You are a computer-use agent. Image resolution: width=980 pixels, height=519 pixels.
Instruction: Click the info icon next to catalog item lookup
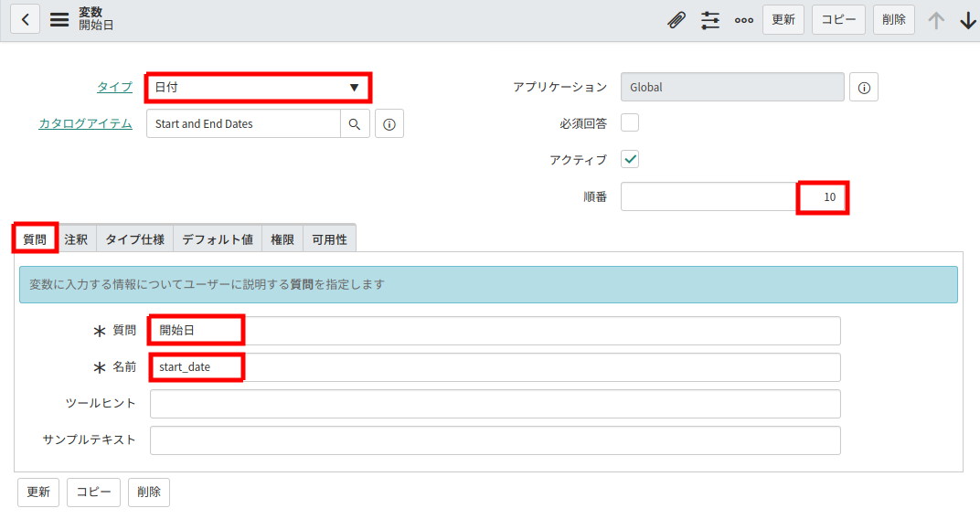point(389,123)
